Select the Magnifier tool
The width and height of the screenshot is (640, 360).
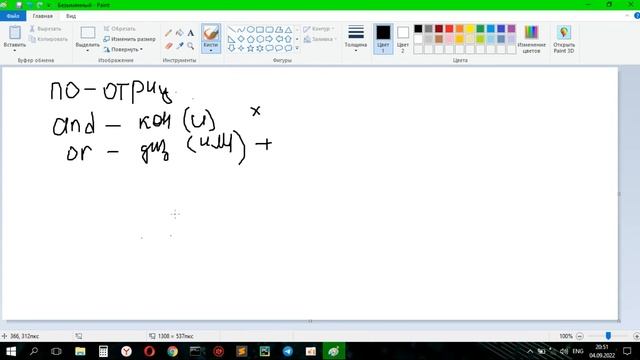[x=191, y=46]
